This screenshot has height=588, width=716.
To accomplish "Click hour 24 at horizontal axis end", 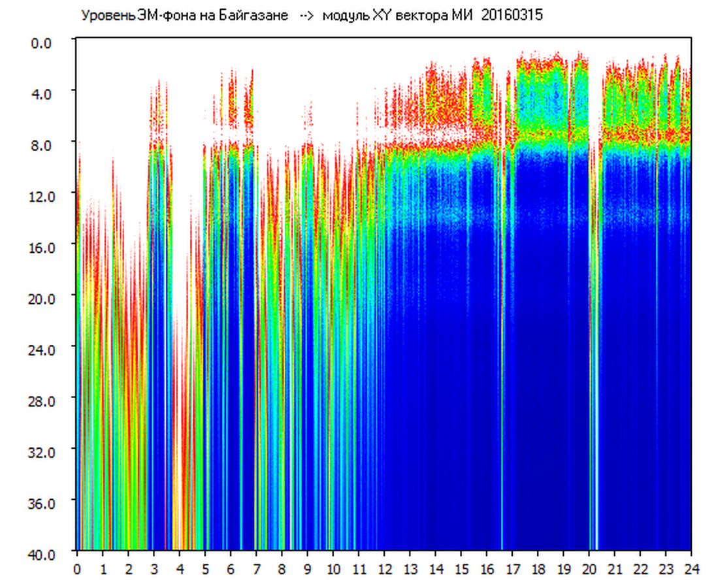I will (691, 569).
